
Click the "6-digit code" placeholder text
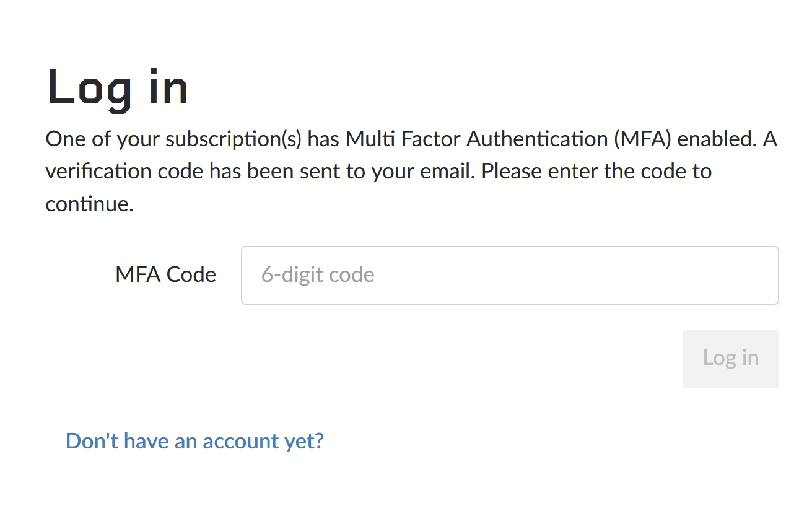[x=318, y=275]
